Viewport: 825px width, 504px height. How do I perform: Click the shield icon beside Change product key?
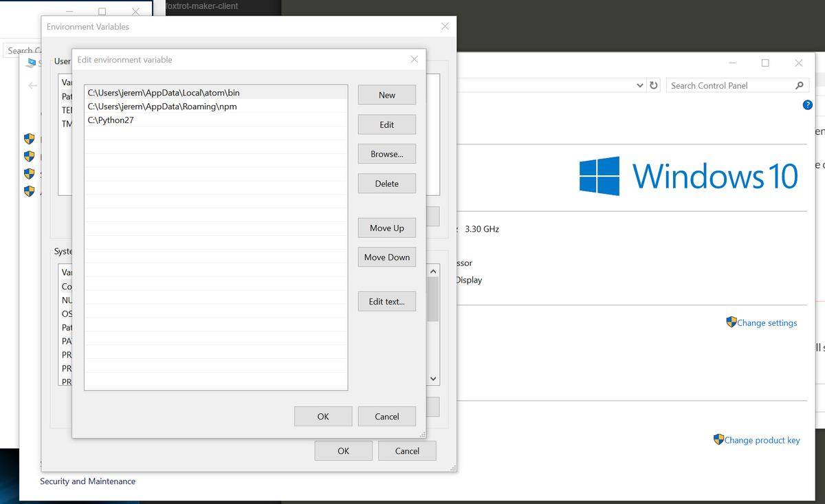coord(718,439)
